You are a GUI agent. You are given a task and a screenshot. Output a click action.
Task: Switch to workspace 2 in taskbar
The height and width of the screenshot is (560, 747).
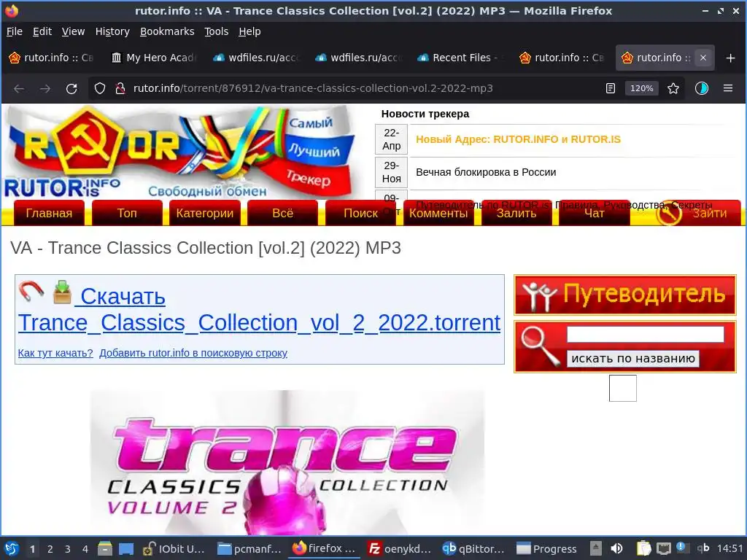(50, 549)
